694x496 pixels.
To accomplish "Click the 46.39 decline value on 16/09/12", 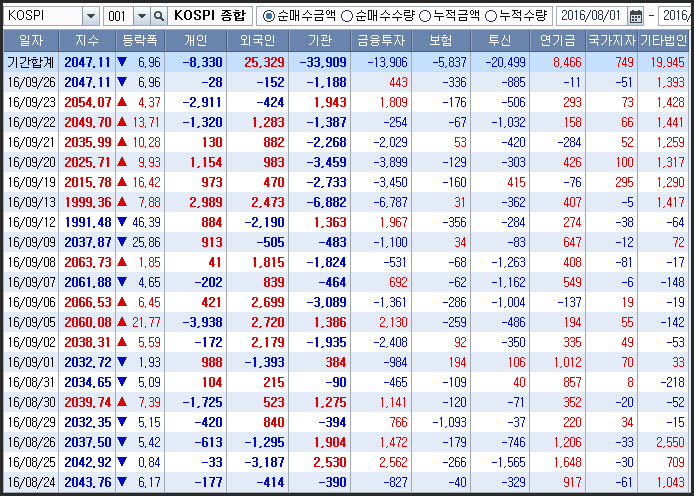I will (x=147, y=223).
